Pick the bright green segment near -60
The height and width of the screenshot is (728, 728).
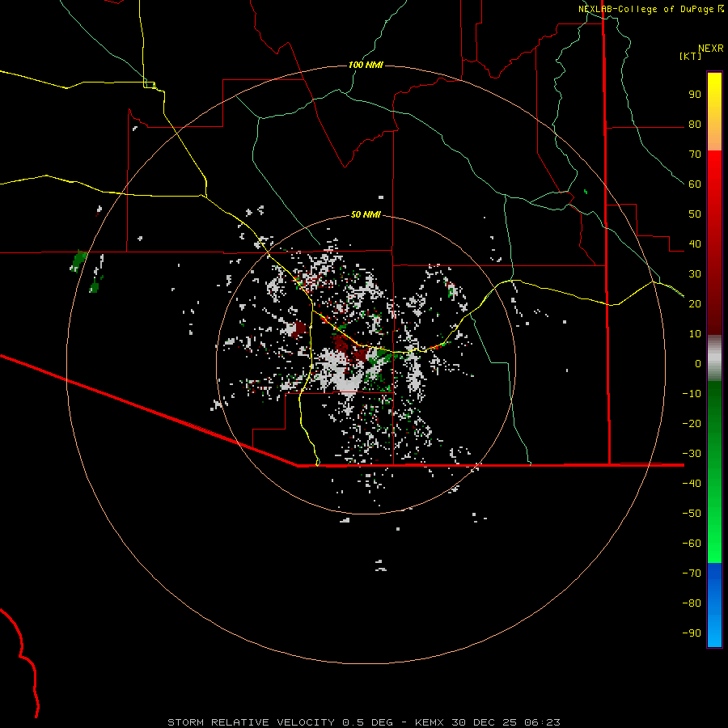tap(714, 539)
